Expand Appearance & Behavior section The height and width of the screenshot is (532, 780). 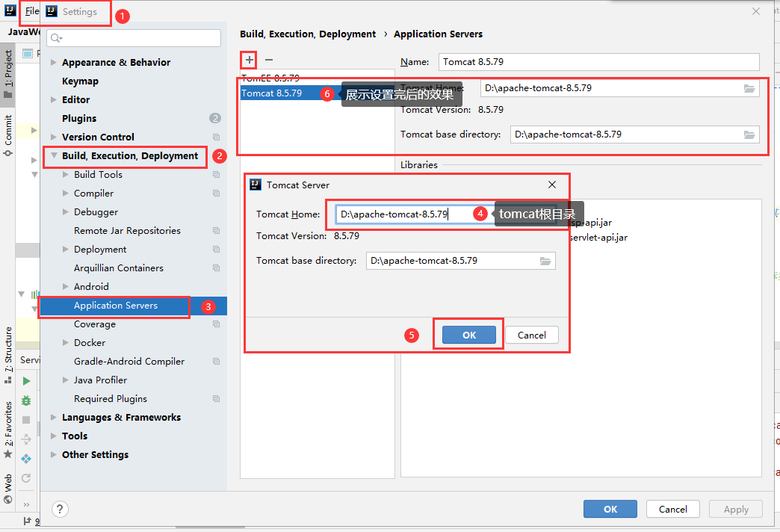53,62
